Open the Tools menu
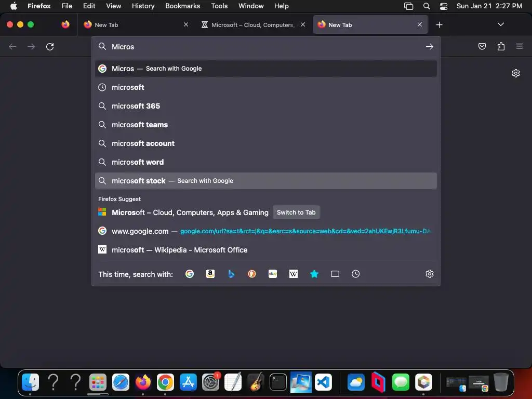Image resolution: width=532 pixels, height=399 pixels. [219, 6]
